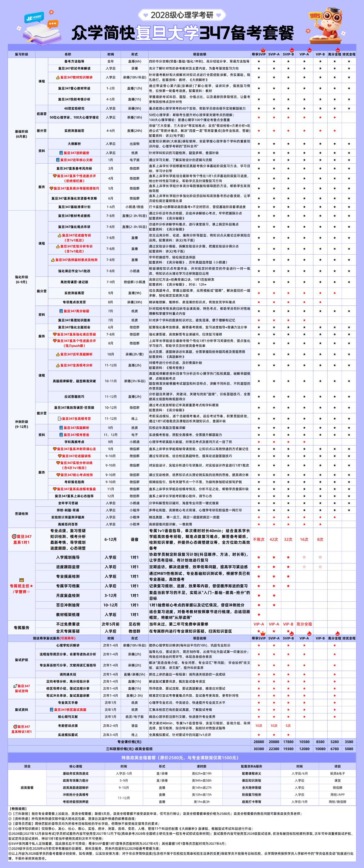The height and width of the screenshot is (868, 364).
Task: Click the 专业英文手册 row name
Action: coord(68,703)
